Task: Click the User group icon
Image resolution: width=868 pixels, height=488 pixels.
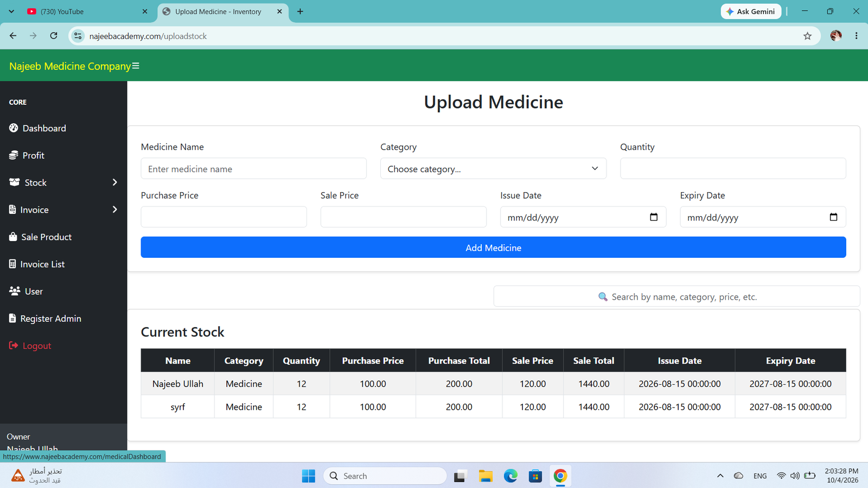Action: (x=15, y=291)
